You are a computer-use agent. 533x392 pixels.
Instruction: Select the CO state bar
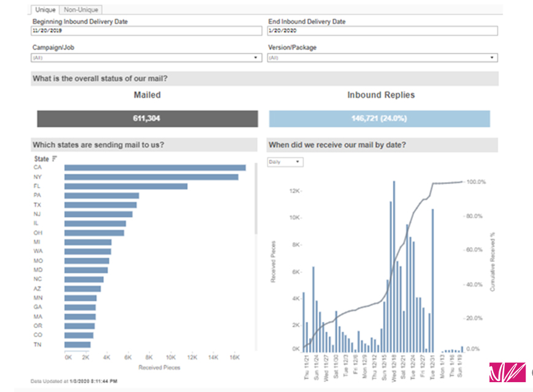[x=79, y=335]
